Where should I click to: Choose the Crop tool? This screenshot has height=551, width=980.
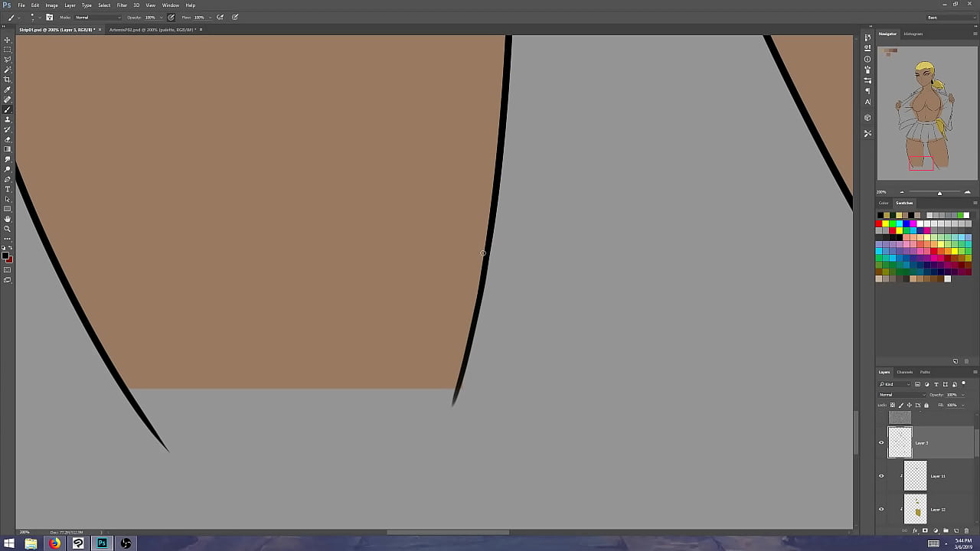pos(8,80)
